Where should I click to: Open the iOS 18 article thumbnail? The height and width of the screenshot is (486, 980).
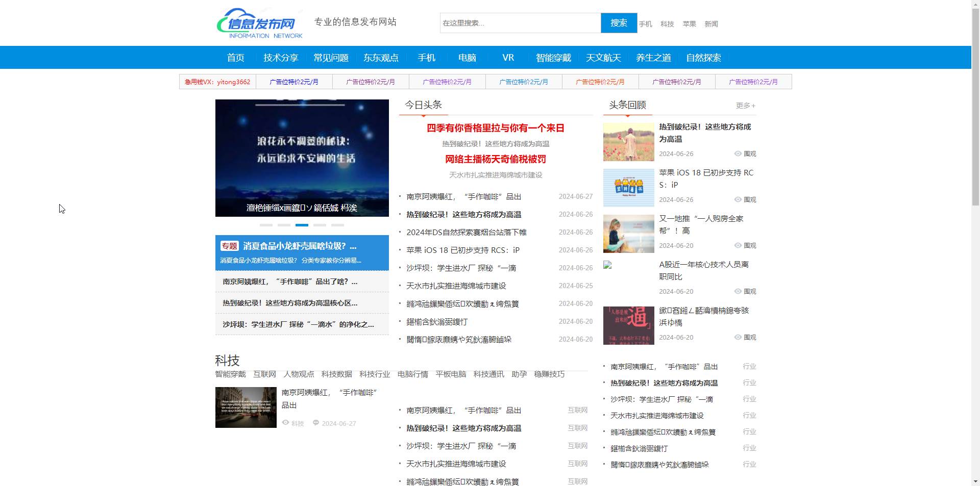pyautogui.click(x=628, y=188)
